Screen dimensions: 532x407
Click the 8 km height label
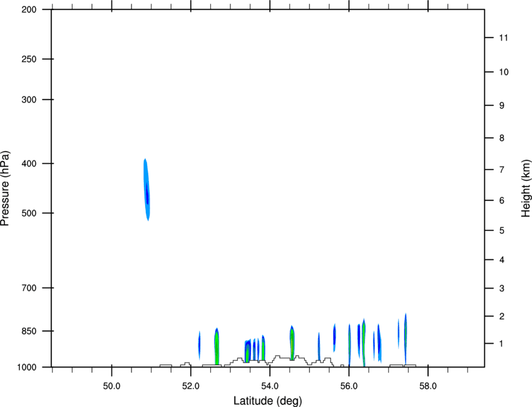point(502,138)
